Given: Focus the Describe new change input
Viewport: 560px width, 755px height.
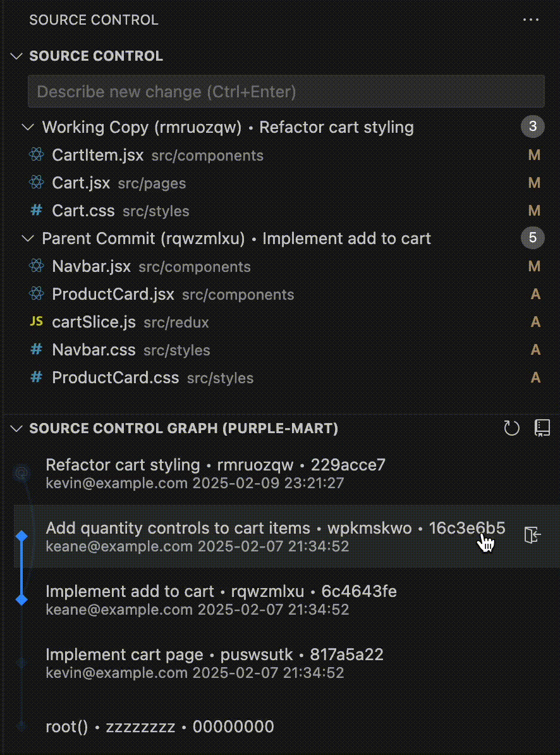Looking at the screenshot, I should 286,91.
